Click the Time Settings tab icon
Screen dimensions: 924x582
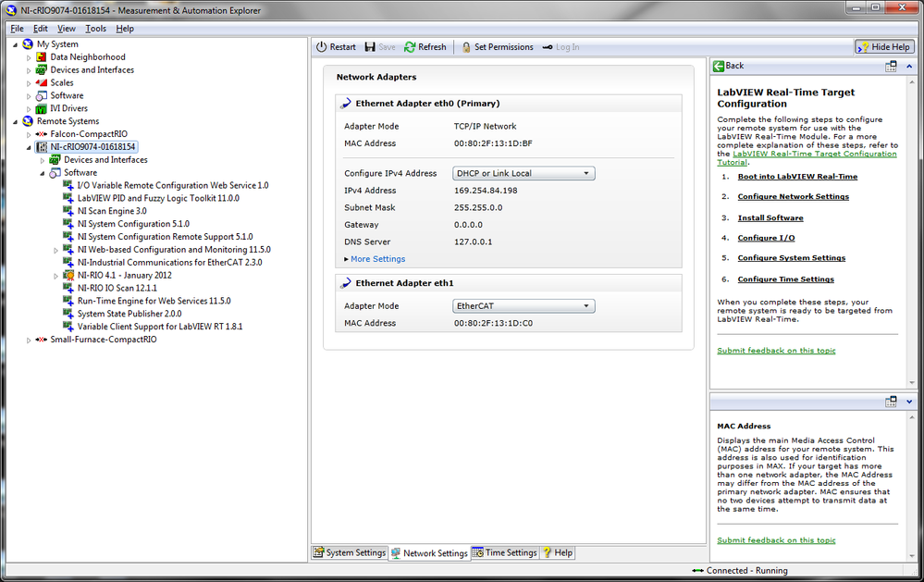click(478, 552)
